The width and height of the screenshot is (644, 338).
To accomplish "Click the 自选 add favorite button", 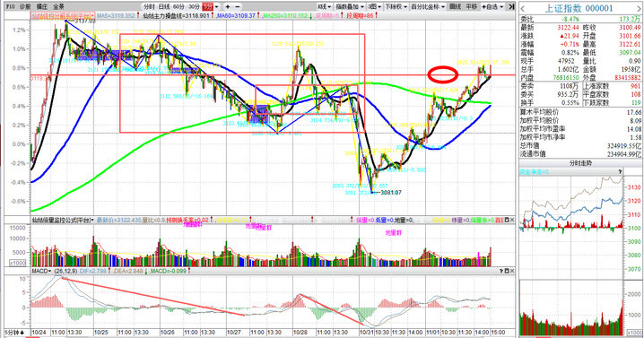I will [x=492, y=6].
